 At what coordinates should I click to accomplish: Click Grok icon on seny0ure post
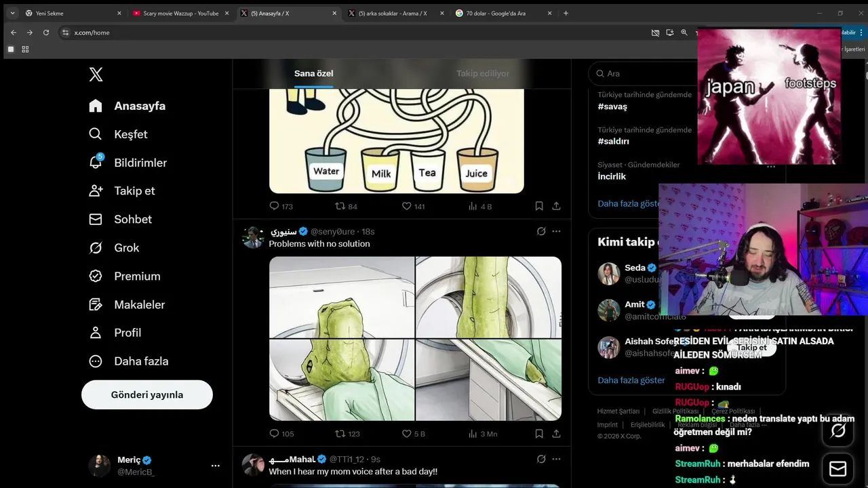pyautogui.click(x=541, y=231)
